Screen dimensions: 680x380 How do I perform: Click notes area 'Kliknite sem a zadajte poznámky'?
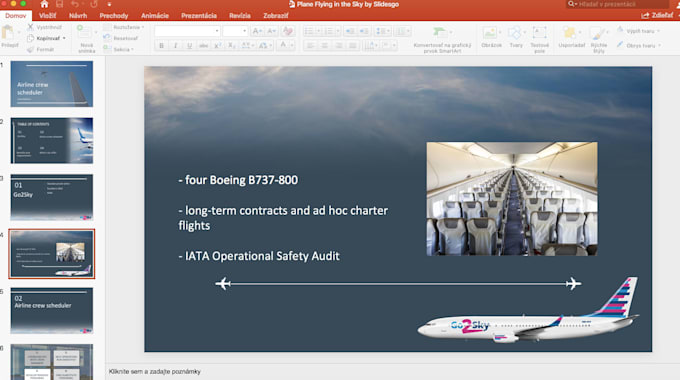(155, 371)
